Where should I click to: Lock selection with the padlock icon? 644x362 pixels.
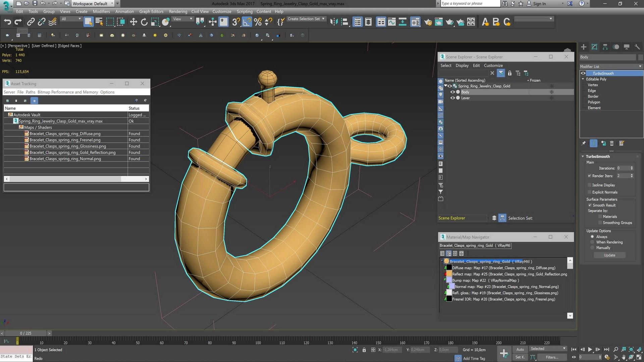click(x=364, y=350)
